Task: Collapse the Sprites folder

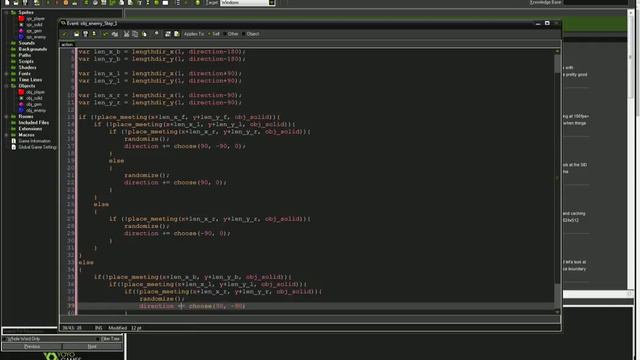Action: click(6, 12)
